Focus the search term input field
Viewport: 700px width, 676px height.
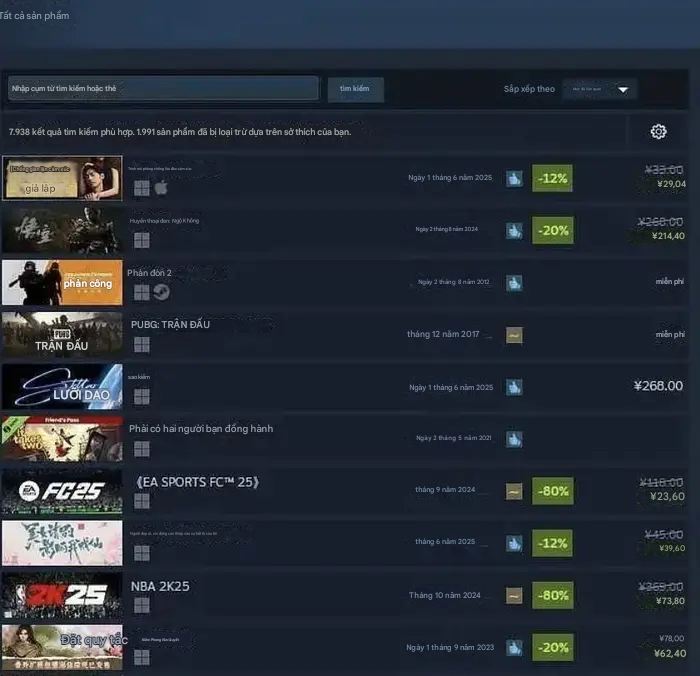pyautogui.click(x=163, y=89)
